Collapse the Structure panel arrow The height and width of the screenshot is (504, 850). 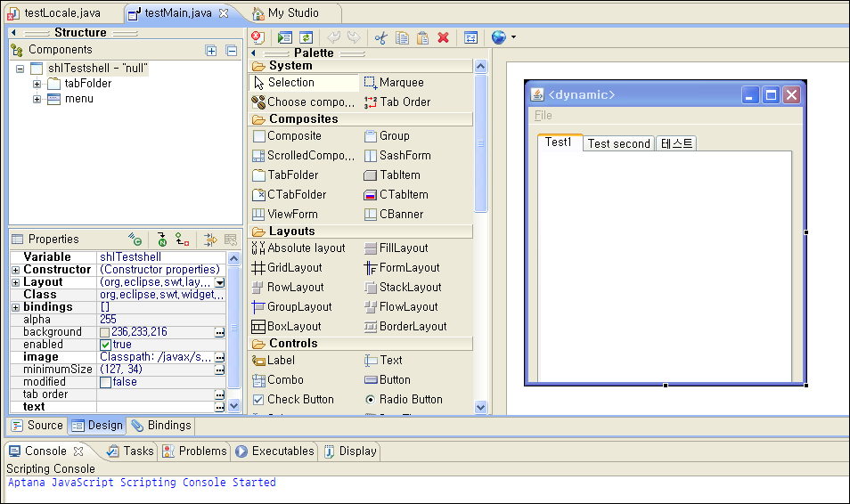pos(13,33)
